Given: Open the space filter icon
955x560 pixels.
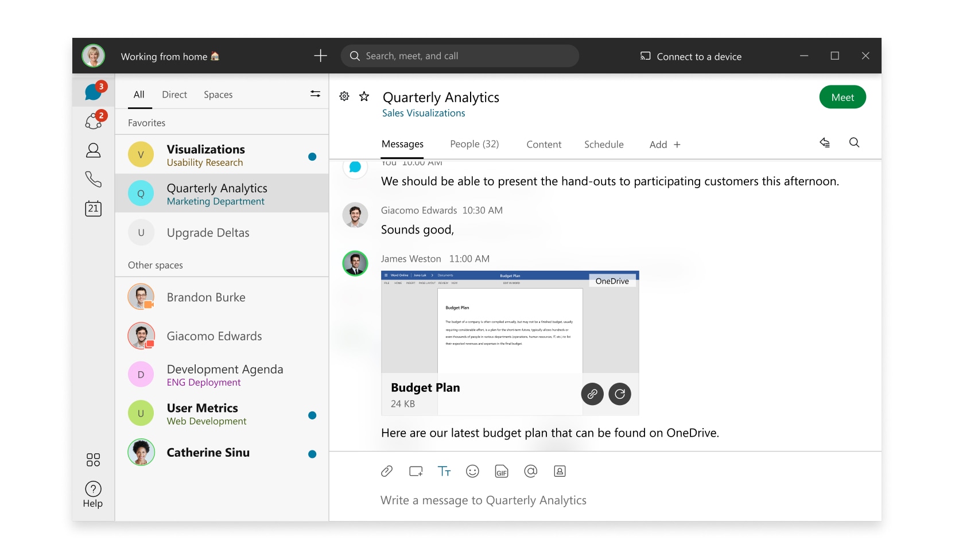Looking at the screenshot, I should point(315,94).
